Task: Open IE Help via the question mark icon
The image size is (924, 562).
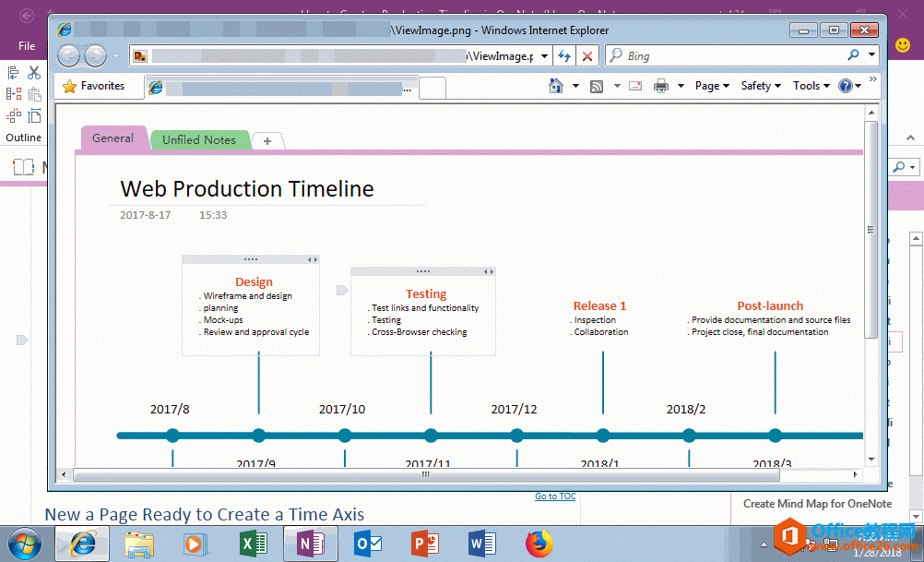Action: point(846,85)
